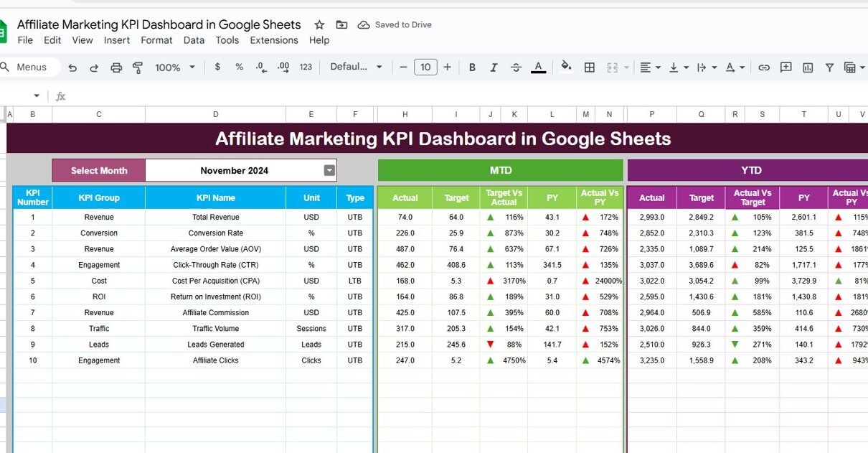
Task: Open the Extensions menu
Action: coord(274,40)
